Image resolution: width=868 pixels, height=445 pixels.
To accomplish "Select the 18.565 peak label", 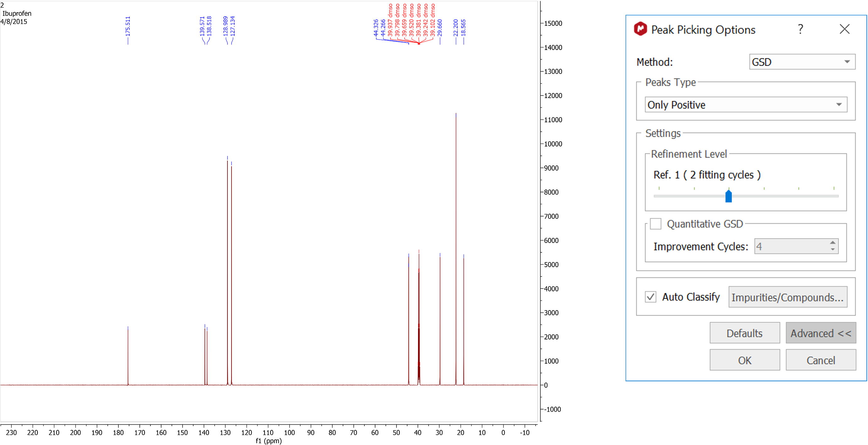I will coord(463,28).
